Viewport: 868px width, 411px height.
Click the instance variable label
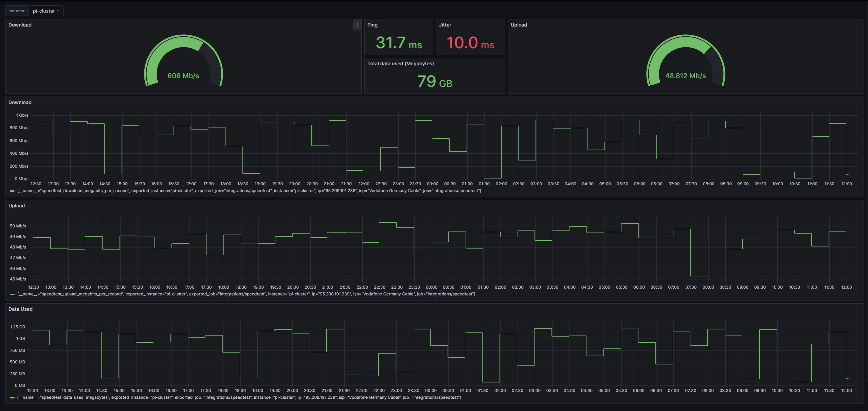tap(17, 11)
